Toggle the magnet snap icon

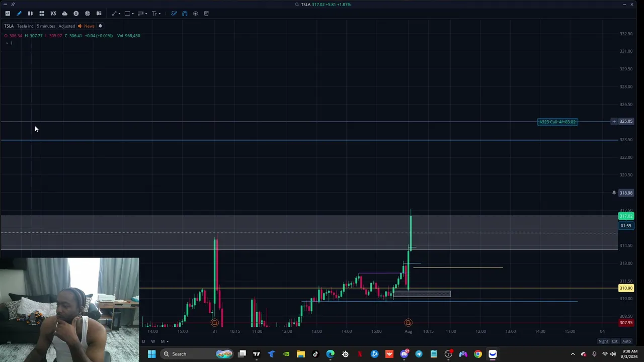[185, 14]
